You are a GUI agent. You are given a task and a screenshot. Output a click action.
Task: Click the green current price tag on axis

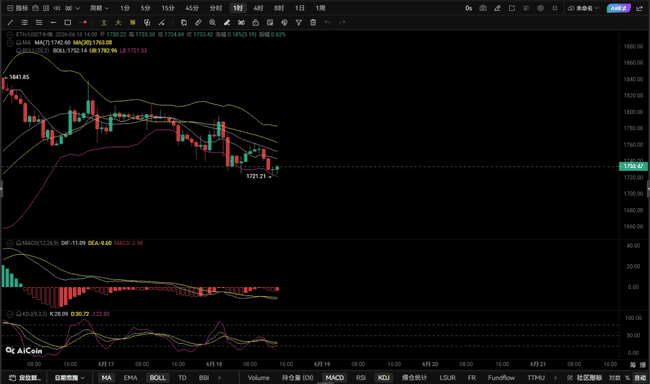coord(633,166)
